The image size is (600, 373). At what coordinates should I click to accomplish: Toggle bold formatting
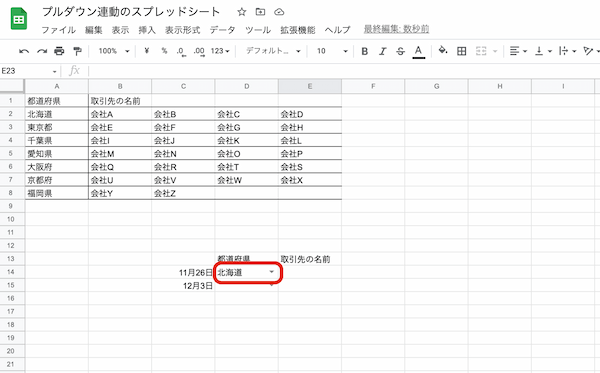365,51
